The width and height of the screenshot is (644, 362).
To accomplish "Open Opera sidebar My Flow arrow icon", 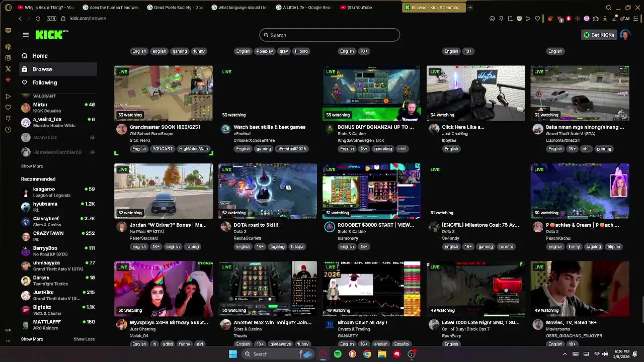I will tap(8, 96).
